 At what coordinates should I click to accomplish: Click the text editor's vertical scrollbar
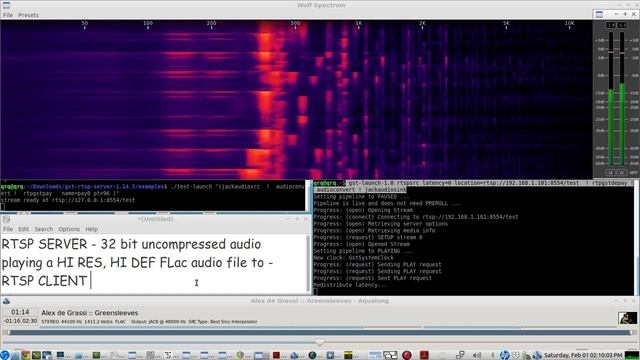(309, 263)
